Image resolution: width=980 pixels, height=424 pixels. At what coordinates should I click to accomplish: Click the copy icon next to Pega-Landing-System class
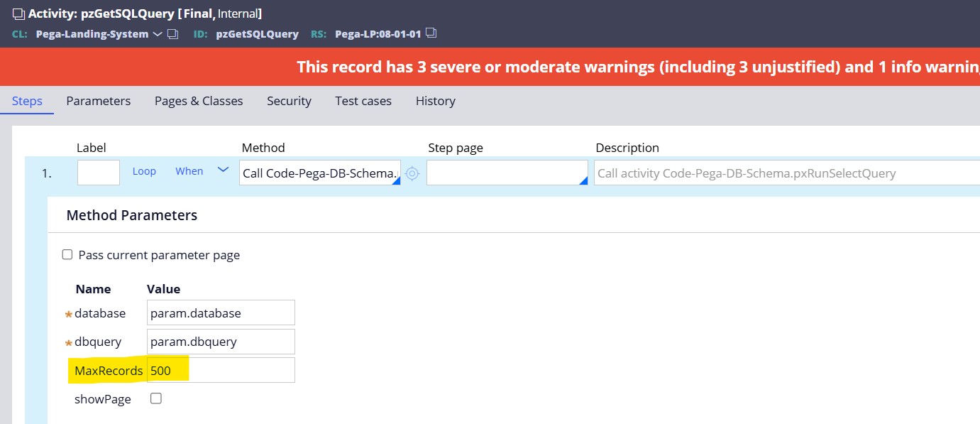(x=172, y=34)
